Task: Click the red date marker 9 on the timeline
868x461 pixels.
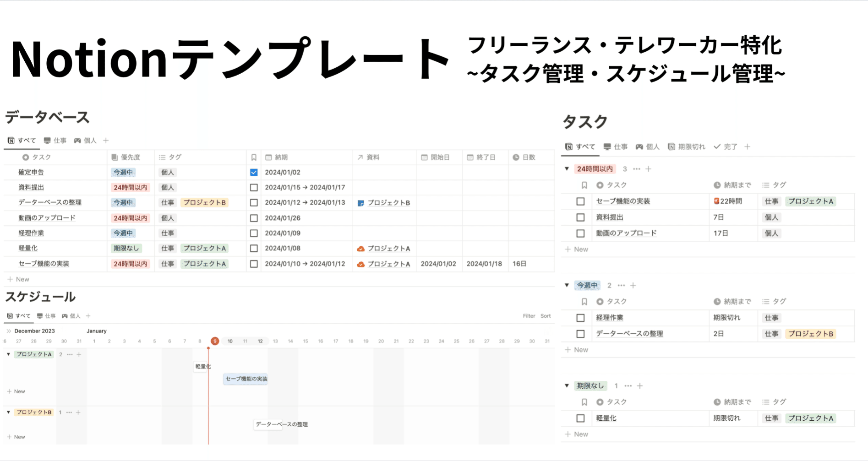Action: [x=214, y=341]
